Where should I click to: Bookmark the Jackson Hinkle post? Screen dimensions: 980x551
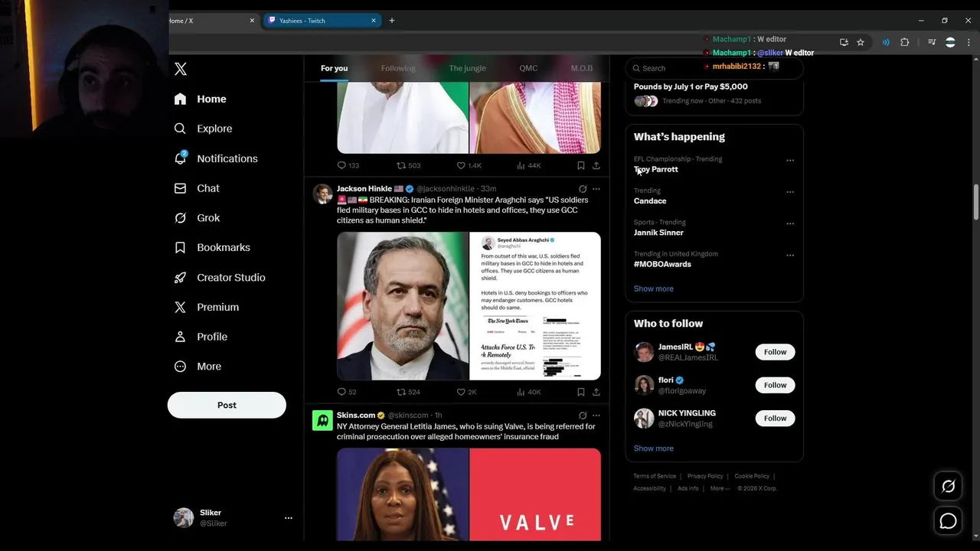[x=580, y=392]
